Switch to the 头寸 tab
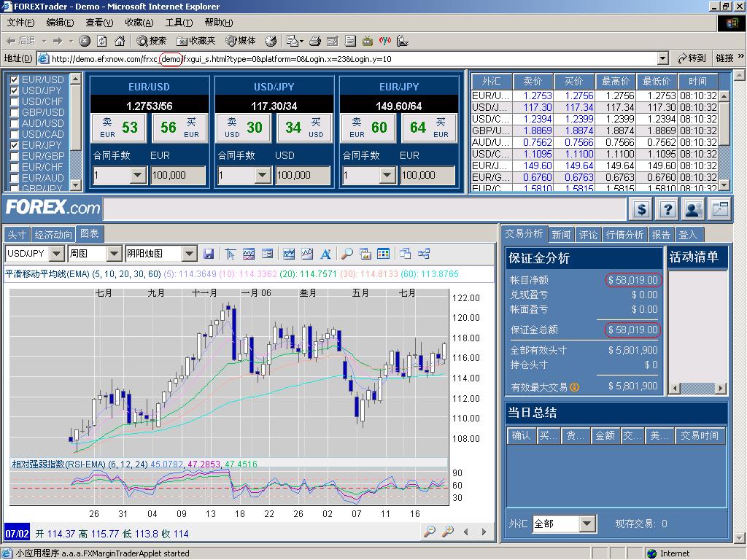The width and height of the screenshot is (747, 560). 17,235
